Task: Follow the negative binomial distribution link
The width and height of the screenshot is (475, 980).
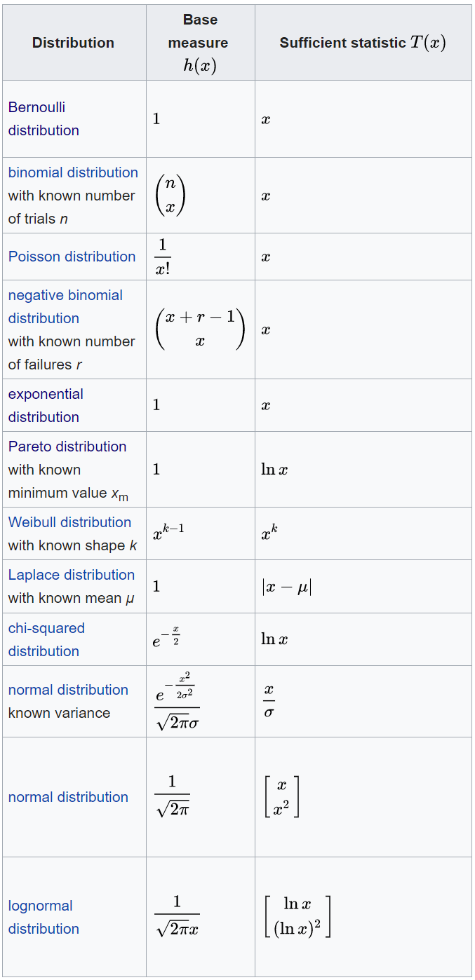Action: [x=65, y=306]
